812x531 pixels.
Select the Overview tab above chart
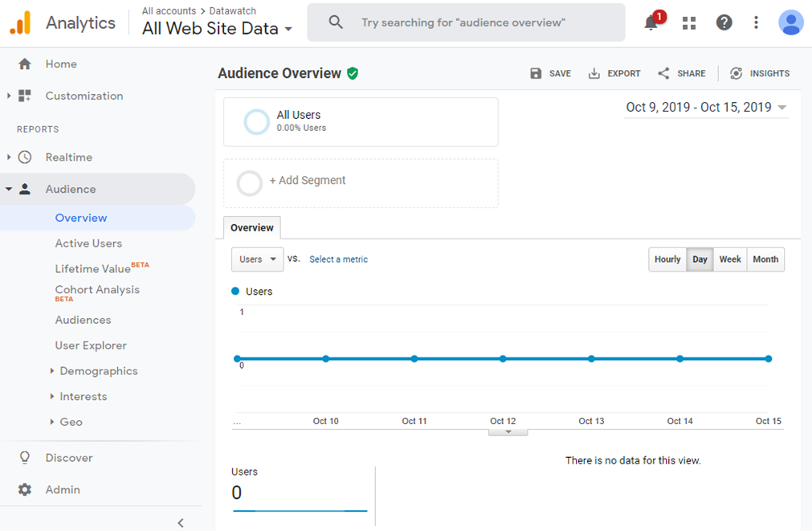[x=252, y=228]
